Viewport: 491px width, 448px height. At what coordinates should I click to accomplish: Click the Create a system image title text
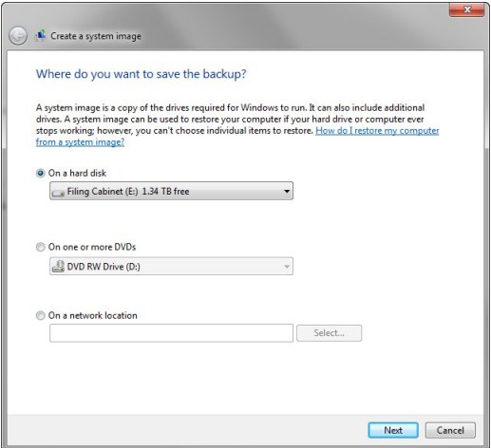coord(96,36)
